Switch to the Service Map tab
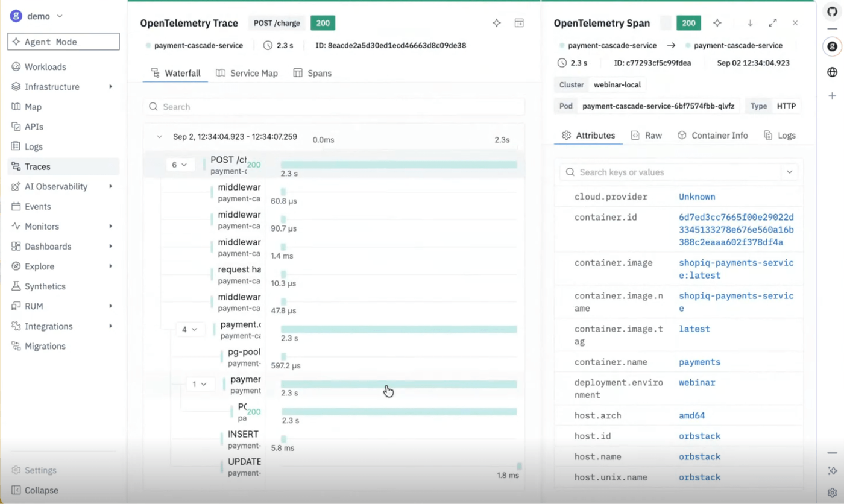 (x=247, y=73)
